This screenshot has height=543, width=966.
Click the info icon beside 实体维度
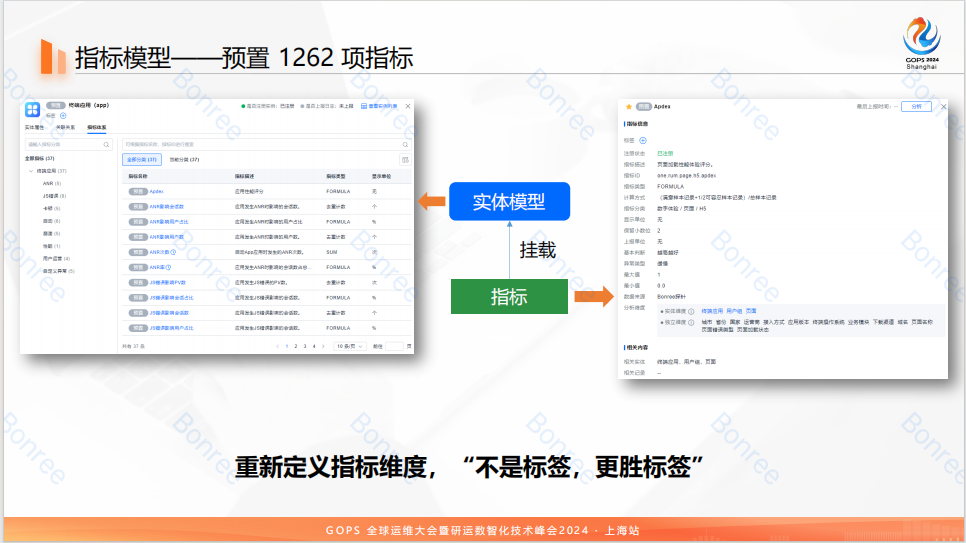(691, 312)
